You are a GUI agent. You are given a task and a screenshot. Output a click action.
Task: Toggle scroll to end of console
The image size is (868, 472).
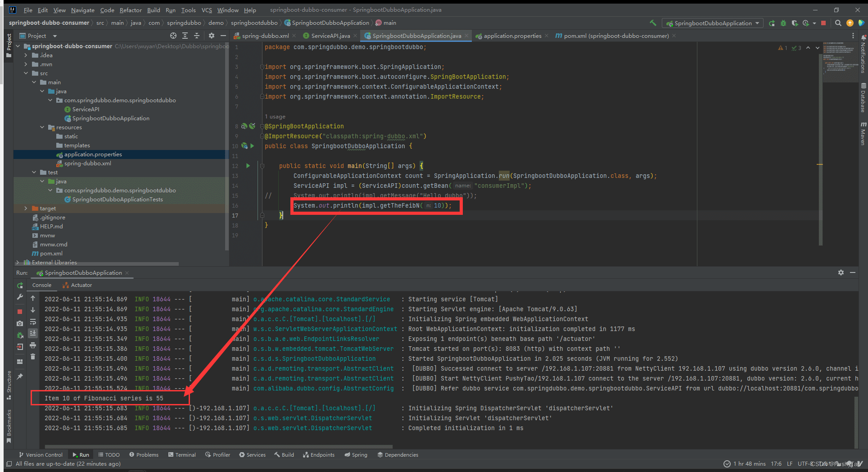(x=33, y=333)
